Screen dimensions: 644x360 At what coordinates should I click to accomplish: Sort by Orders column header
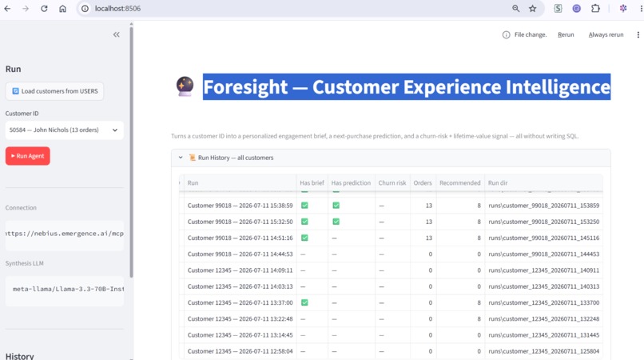tap(423, 183)
